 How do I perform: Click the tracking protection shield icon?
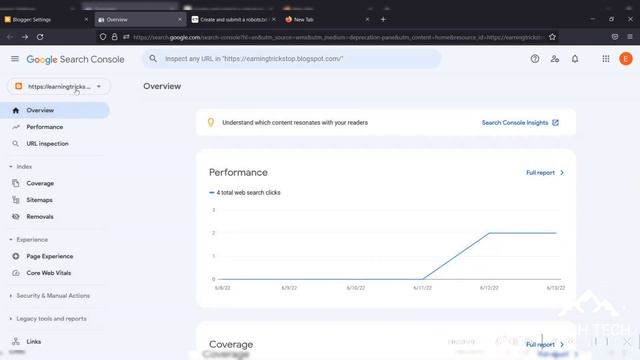coord(103,37)
